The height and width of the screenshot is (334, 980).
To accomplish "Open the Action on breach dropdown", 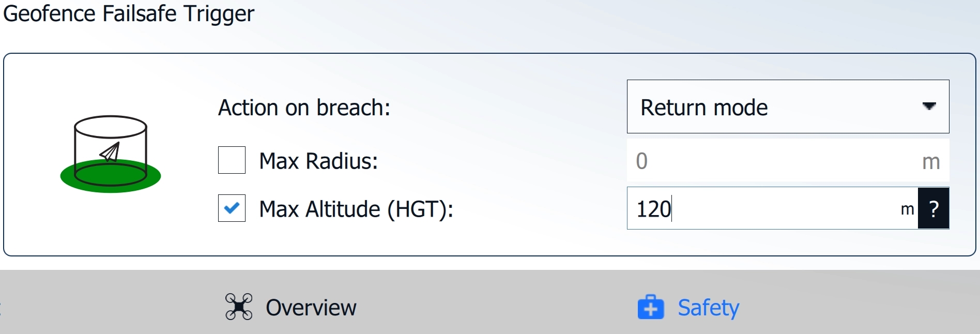I will (x=787, y=107).
